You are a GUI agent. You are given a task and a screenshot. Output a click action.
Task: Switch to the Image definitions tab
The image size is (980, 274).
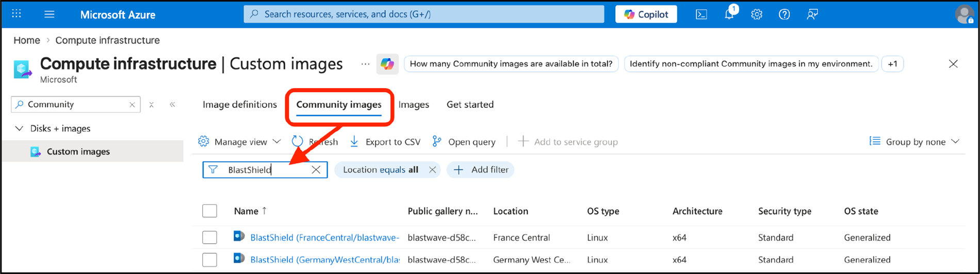tap(240, 105)
